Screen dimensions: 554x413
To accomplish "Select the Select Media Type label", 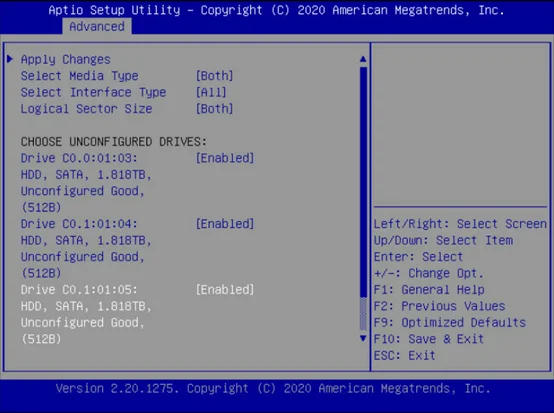I will point(79,76).
